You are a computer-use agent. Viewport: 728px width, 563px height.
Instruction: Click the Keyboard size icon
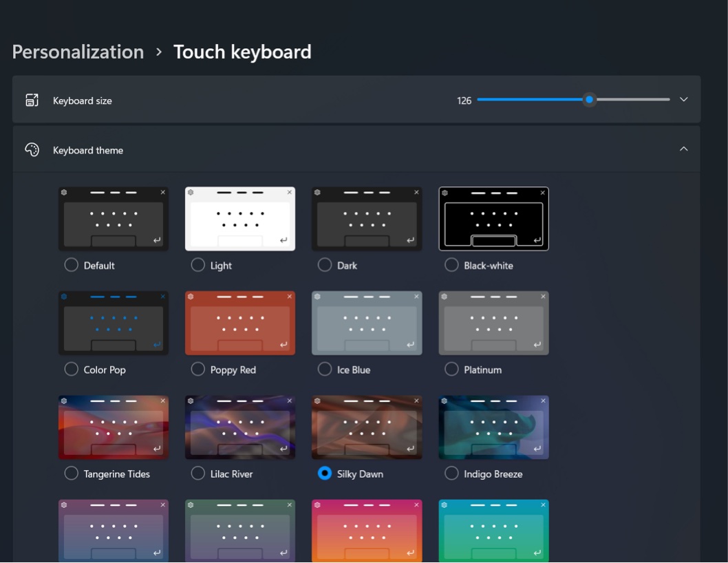(x=32, y=100)
